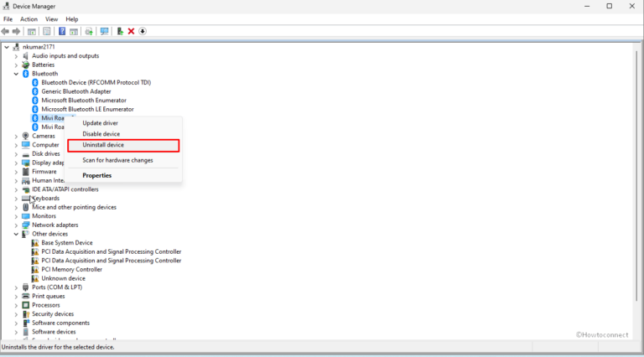Viewport: 644px width, 357px height.
Task: Toggle the Show/Hide Action Pane toolbar icon
Action: 74,31
